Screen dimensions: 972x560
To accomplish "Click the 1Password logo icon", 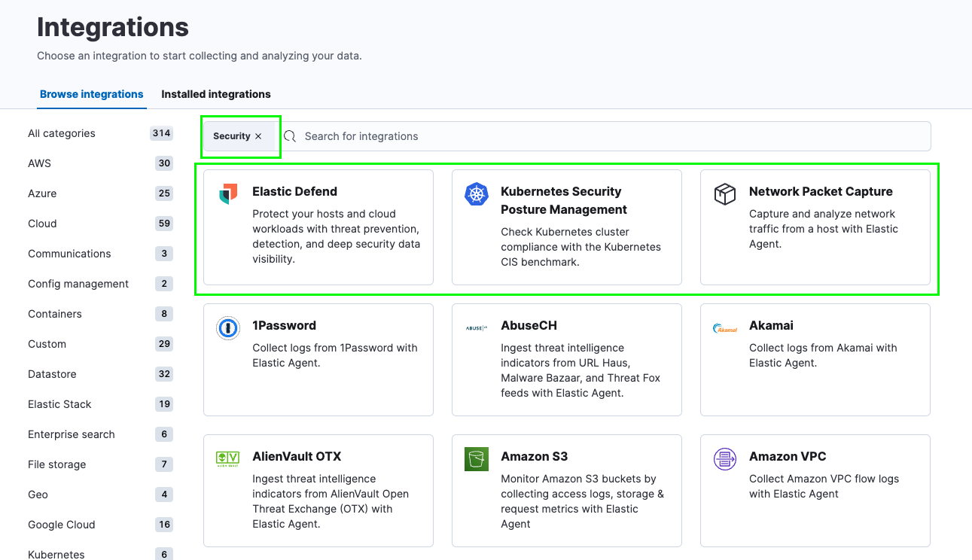I will coord(228,327).
